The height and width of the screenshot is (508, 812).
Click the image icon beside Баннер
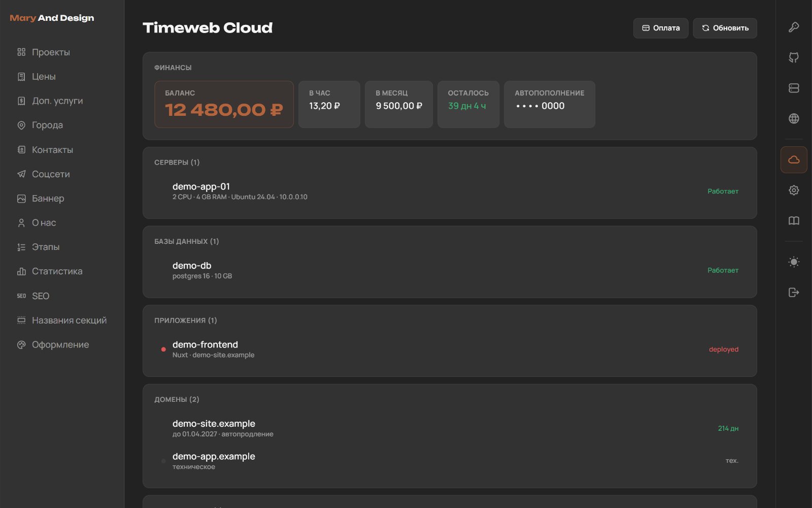(21, 198)
